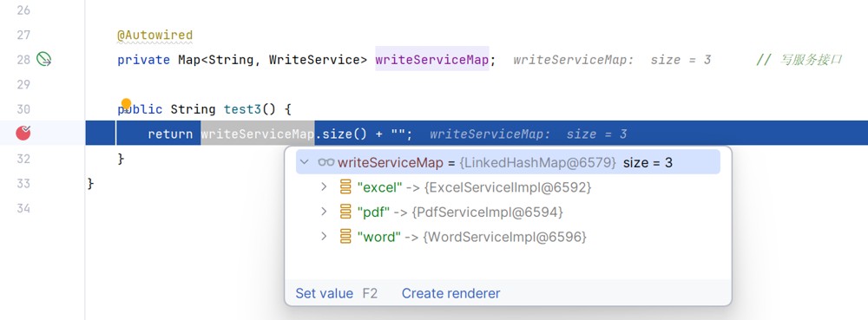Collapse the writeServiceMap root node
Viewport: 868px width, 320px height.
tap(304, 162)
